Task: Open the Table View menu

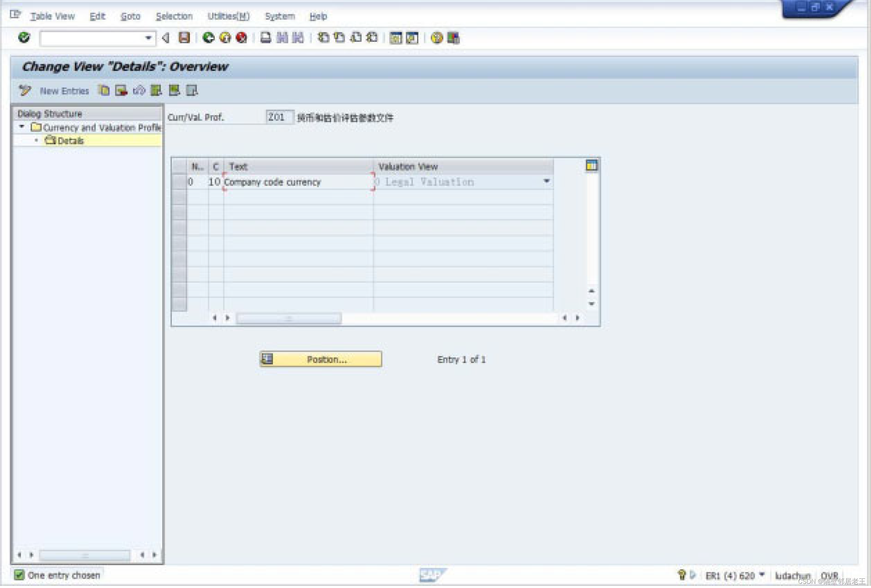Action: pos(52,16)
